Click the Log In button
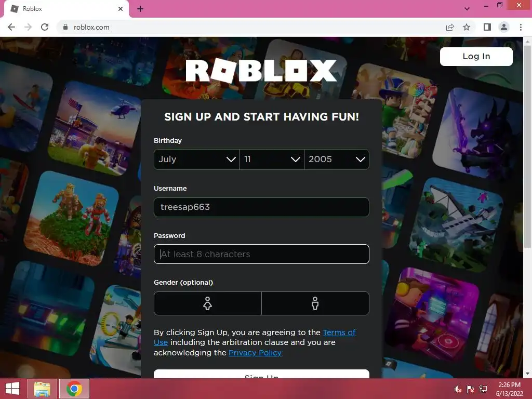 (x=476, y=56)
